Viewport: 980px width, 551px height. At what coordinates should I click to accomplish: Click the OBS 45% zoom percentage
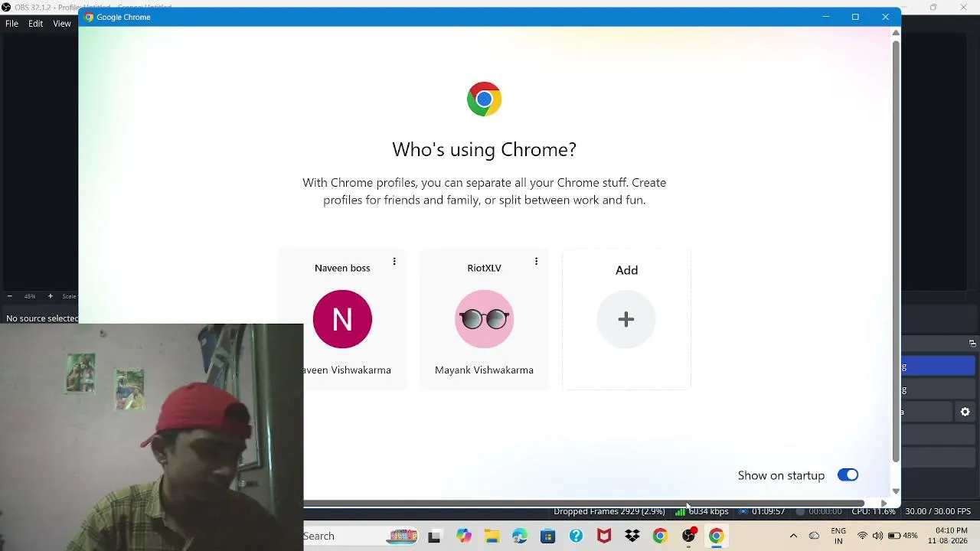[x=30, y=296]
